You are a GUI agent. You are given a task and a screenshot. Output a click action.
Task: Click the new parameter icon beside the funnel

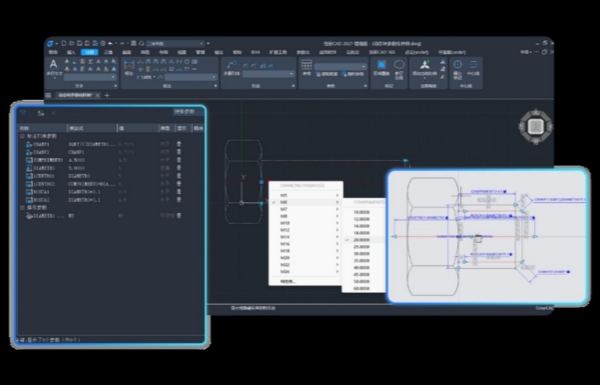click(41, 113)
